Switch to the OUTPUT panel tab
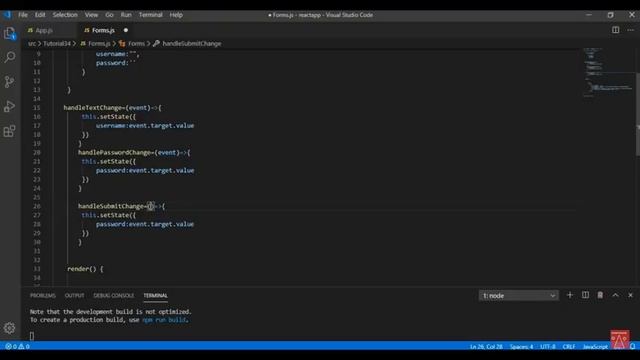This screenshot has height=360, width=640. click(74, 296)
